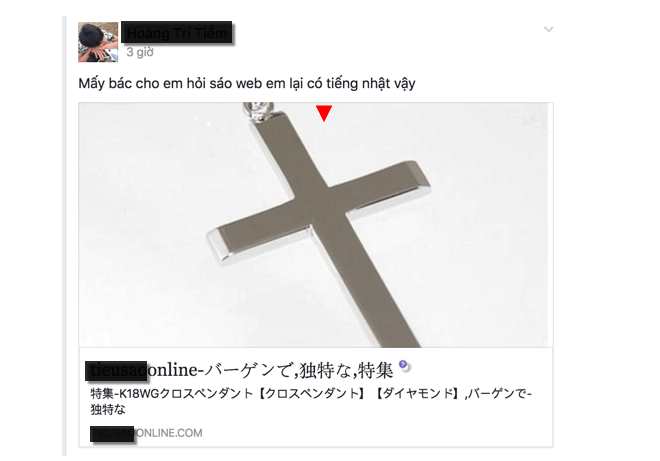Click the second description line '独特な'
Image resolution: width=660 pixels, height=461 pixels.
point(108,409)
